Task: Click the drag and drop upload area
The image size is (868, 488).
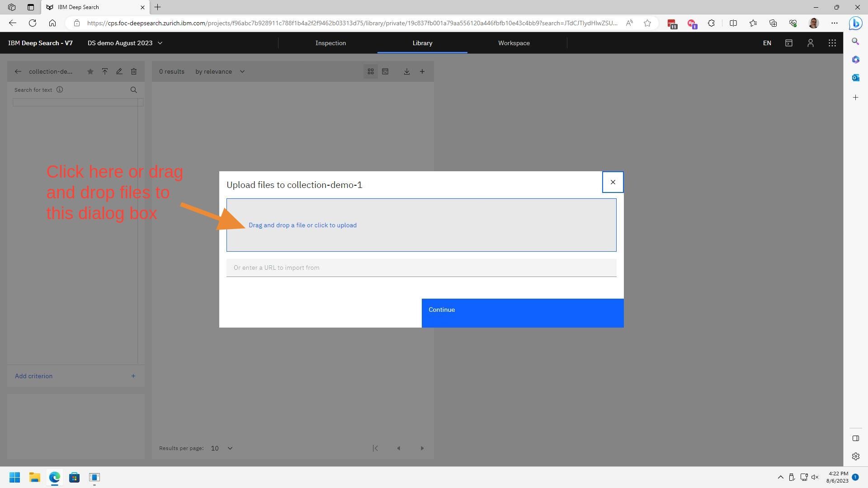Action: [x=421, y=225]
